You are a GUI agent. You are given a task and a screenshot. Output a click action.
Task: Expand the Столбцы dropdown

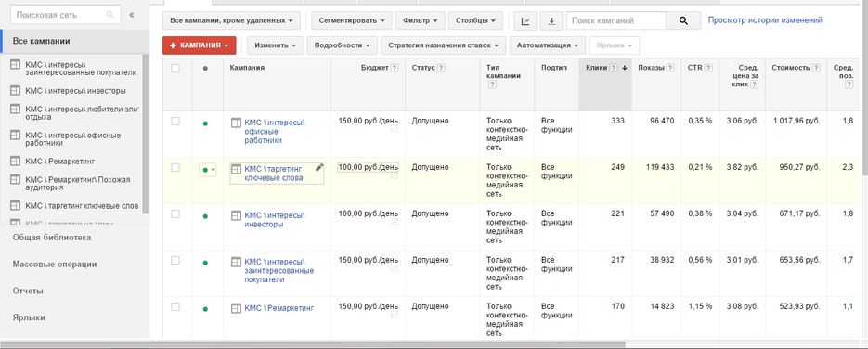(x=475, y=21)
